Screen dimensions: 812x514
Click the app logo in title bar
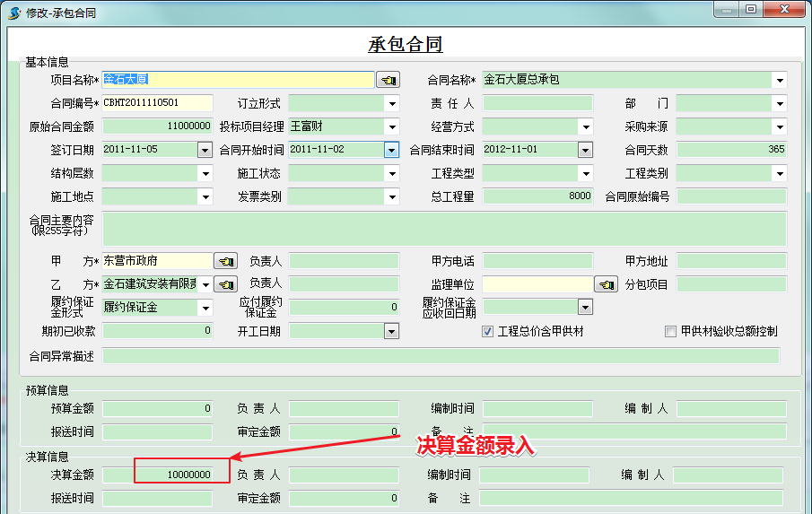[x=14, y=13]
